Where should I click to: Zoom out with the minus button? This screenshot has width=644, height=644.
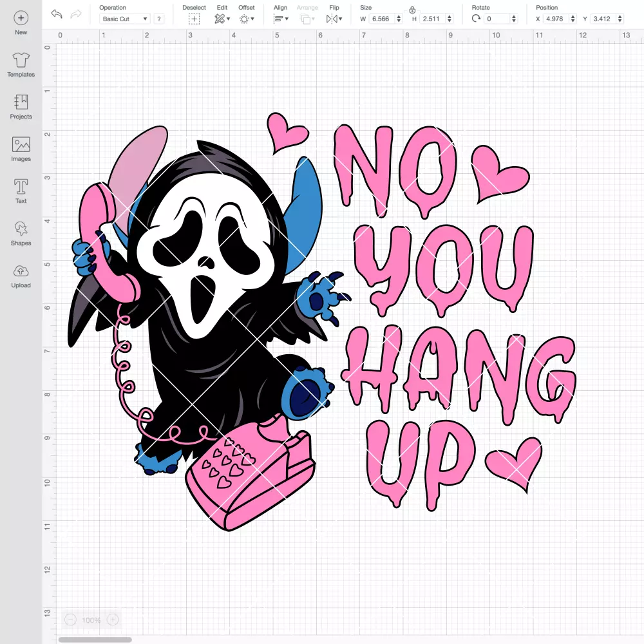point(70,620)
